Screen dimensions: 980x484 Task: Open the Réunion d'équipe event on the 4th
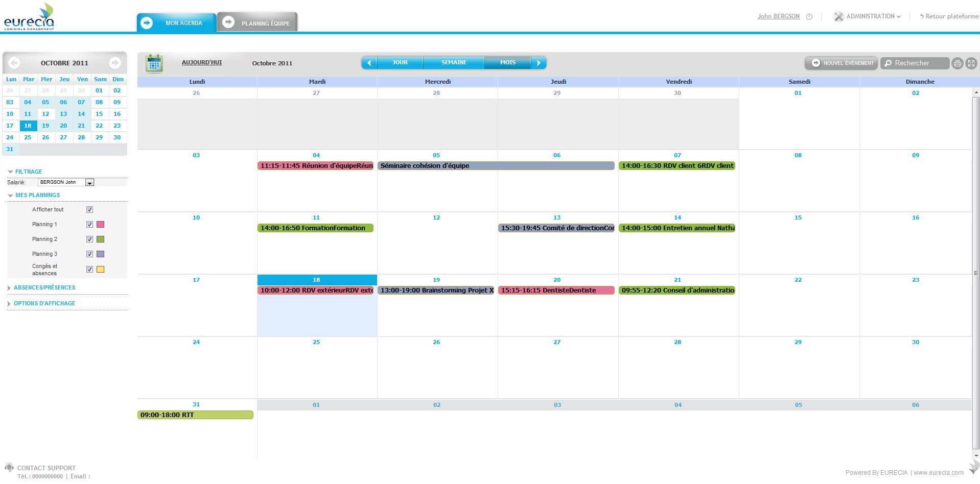coord(316,166)
